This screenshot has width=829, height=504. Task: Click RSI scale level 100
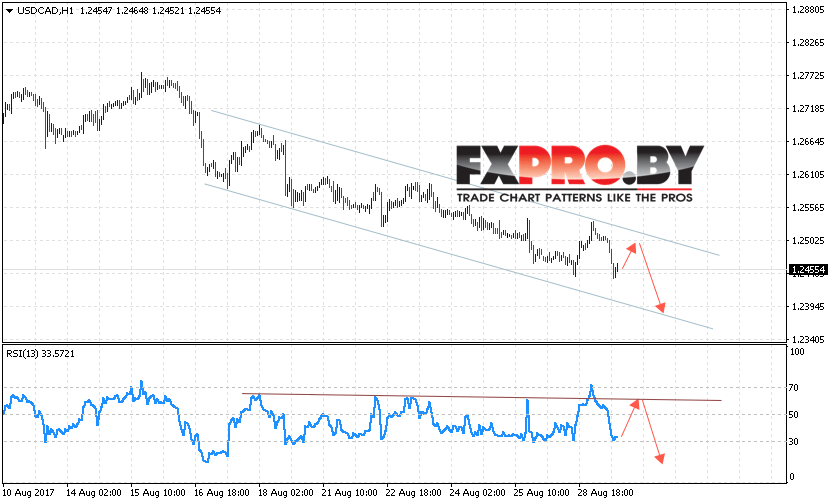[797, 352]
